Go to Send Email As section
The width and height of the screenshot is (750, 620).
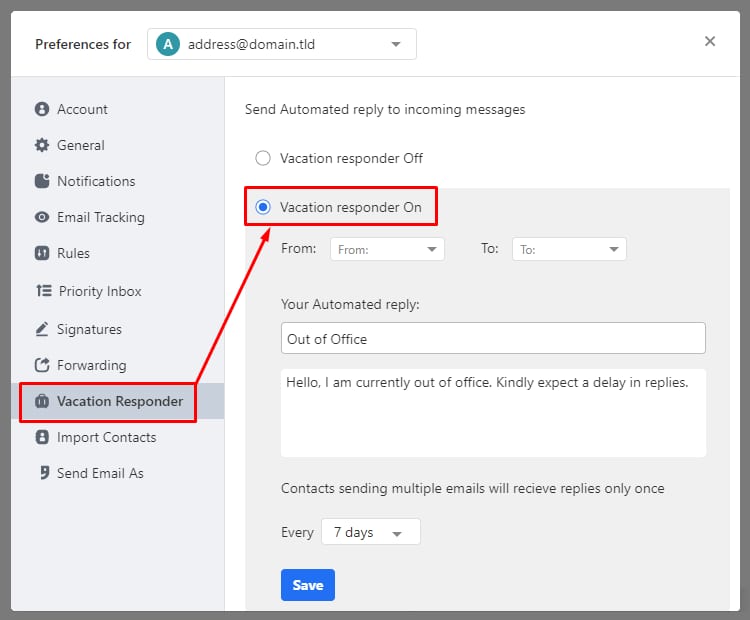100,473
